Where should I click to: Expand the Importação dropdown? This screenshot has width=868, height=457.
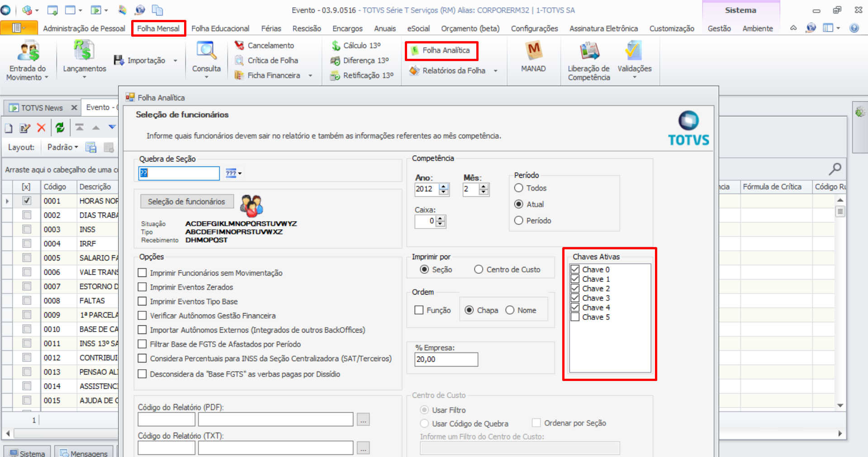pos(175,61)
